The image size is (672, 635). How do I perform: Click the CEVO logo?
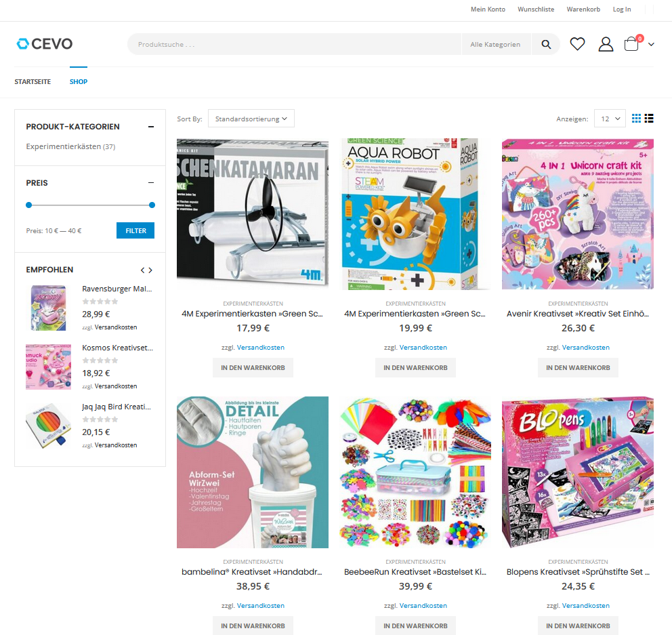[45, 44]
